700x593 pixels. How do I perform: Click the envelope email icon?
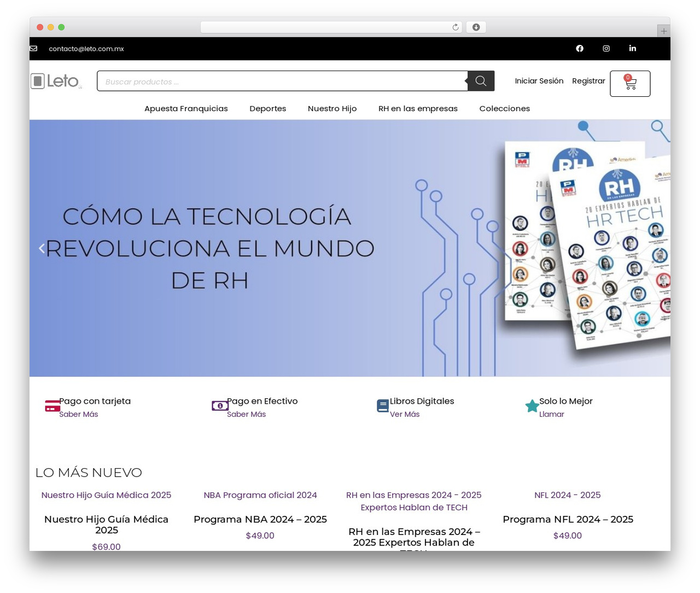tap(33, 49)
